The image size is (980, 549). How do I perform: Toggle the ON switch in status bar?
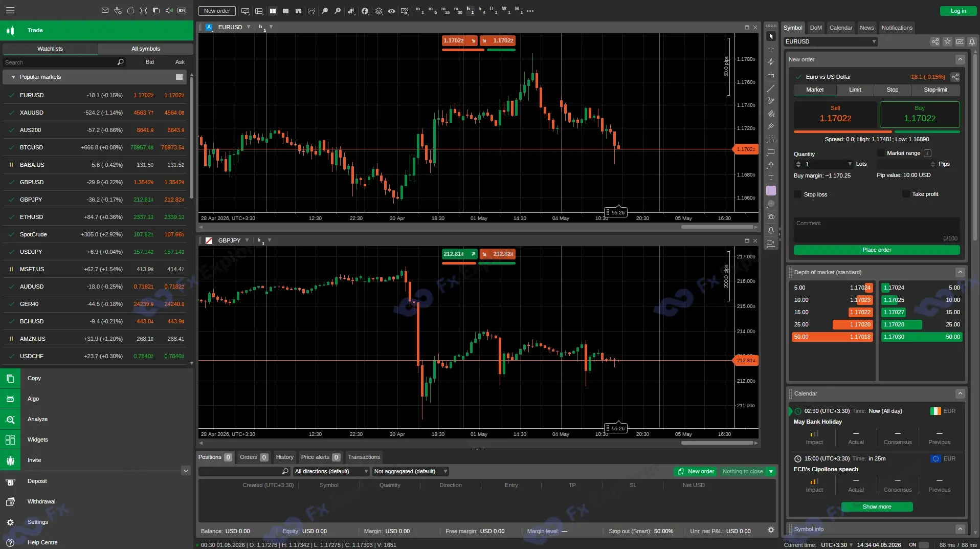(924, 545)
